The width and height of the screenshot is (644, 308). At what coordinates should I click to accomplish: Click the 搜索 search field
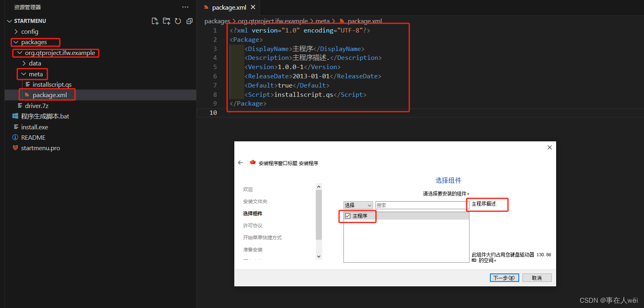(x=422, y=205)
